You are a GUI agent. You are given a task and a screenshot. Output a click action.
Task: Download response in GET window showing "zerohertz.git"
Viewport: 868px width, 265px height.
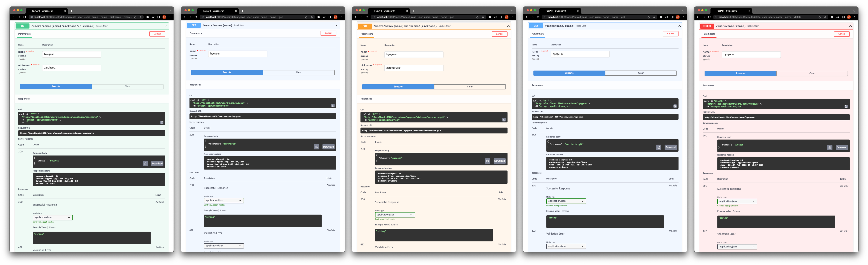click(670, 147)
